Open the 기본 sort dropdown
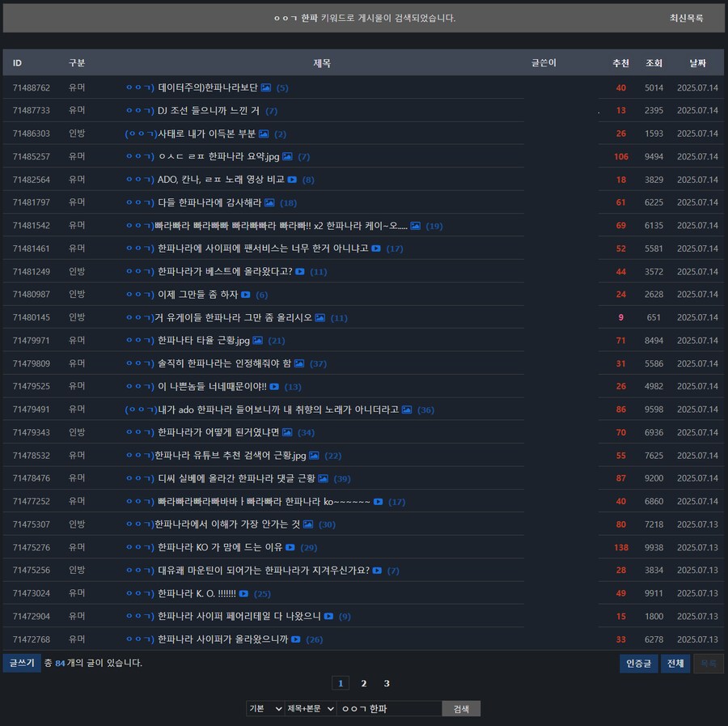 (x=265, y=708)
